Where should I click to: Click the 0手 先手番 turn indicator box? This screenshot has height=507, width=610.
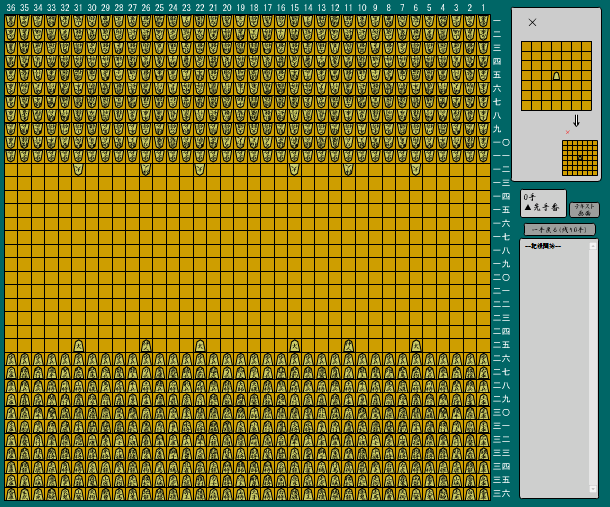pyautogui.click(x=543, y=203)
